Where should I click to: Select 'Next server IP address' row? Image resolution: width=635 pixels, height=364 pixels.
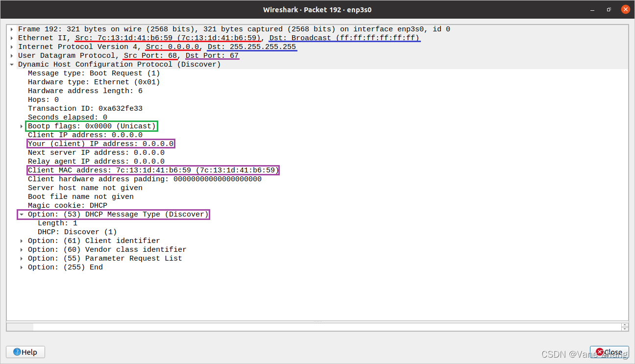click(96, 153)
